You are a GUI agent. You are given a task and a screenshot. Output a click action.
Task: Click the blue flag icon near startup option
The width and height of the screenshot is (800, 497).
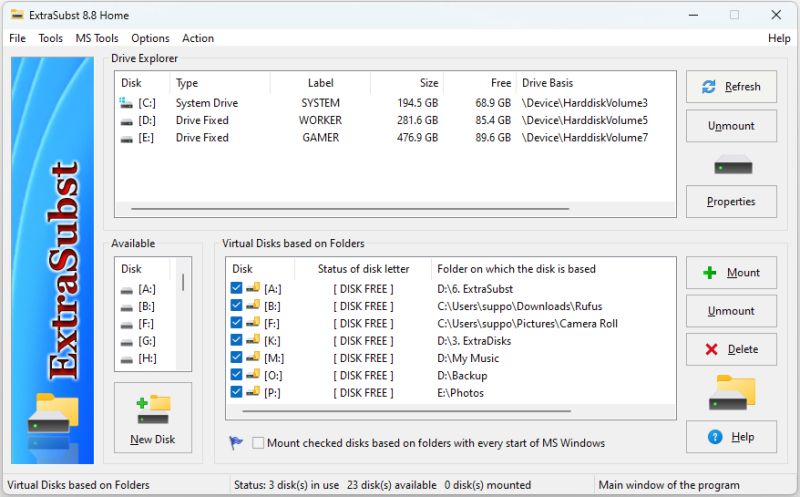point(236,443)
